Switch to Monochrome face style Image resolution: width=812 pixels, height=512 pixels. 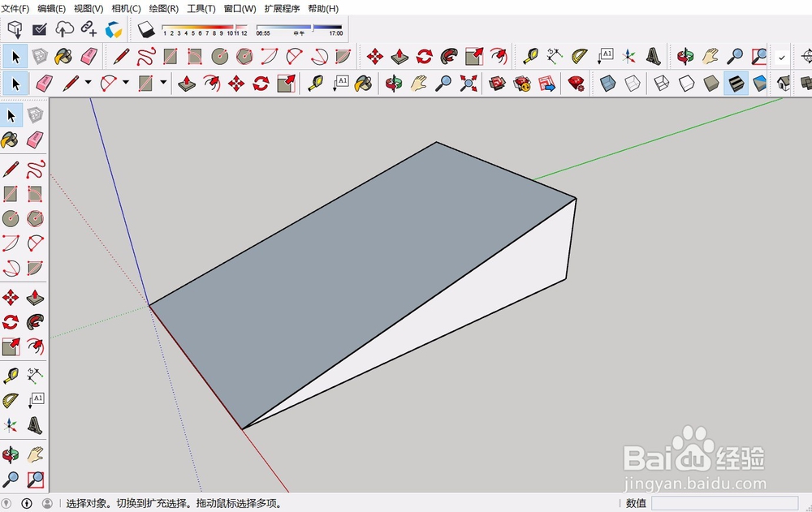coord(759,84)
